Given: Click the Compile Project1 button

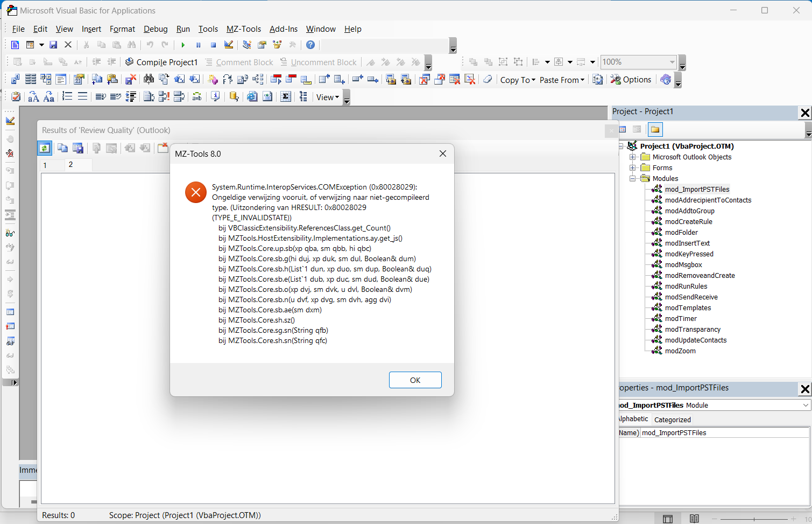Looking at the screenshot, I should click(x=161, y=62).
